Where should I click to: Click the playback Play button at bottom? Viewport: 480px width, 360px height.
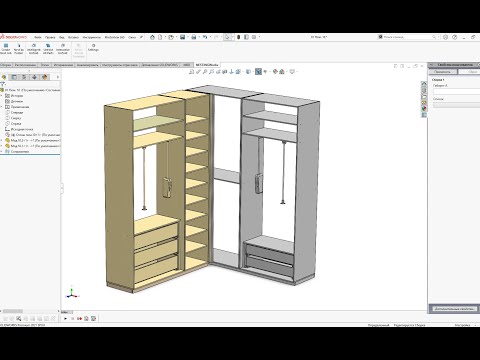click(x=65, y=319)
